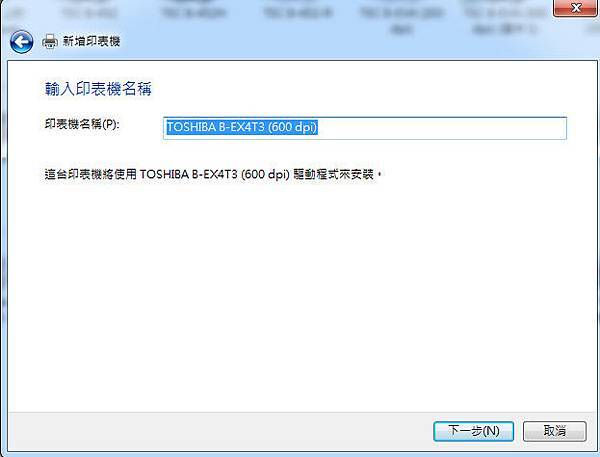Focus the 印表機名稱 text field
Screen dimensions: 600x457
point(365,128)
